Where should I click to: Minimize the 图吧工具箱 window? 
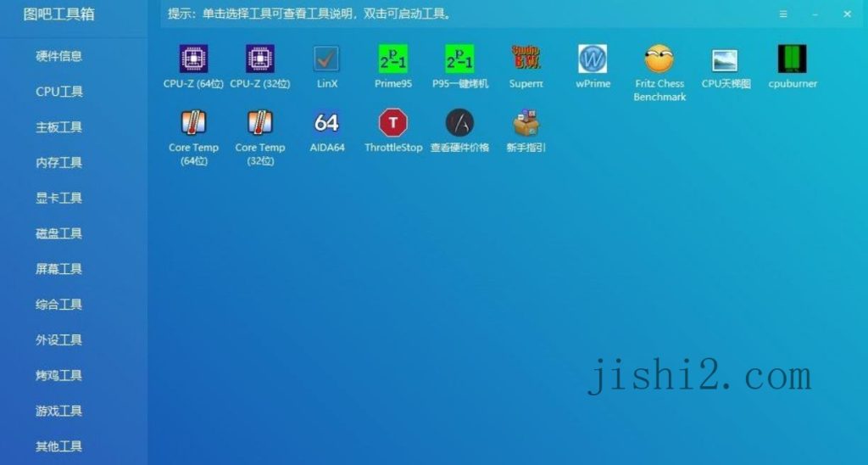(815, 14)
